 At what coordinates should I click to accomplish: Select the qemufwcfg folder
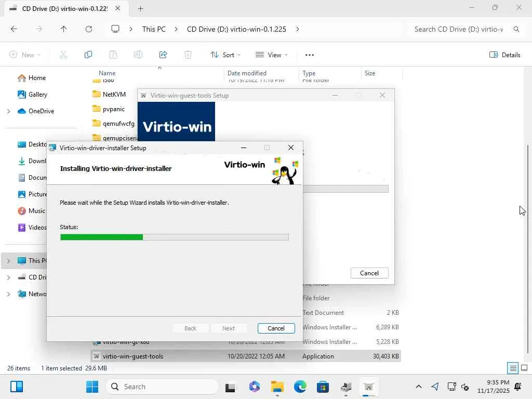tap(114, 124)
